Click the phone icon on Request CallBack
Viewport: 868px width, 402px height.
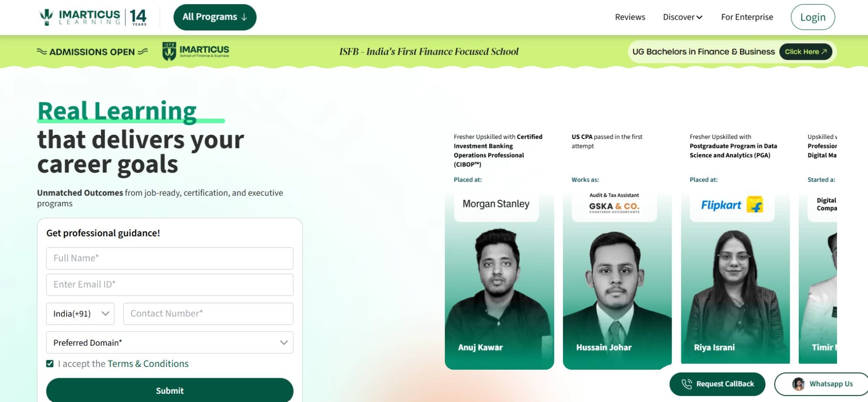tap(686, 384)
